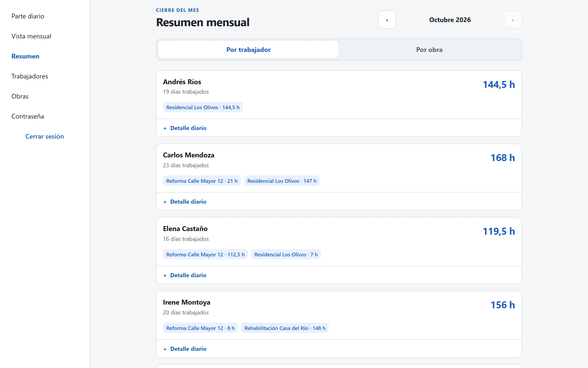This screenshot has height=368, width=588.
Task: Go to next month with right chevron
Action: click(513, 20)
